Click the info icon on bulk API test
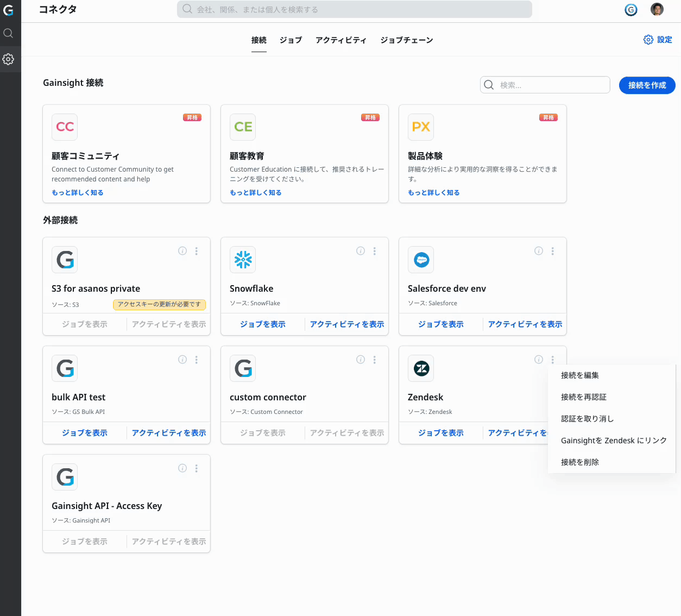 182,360
